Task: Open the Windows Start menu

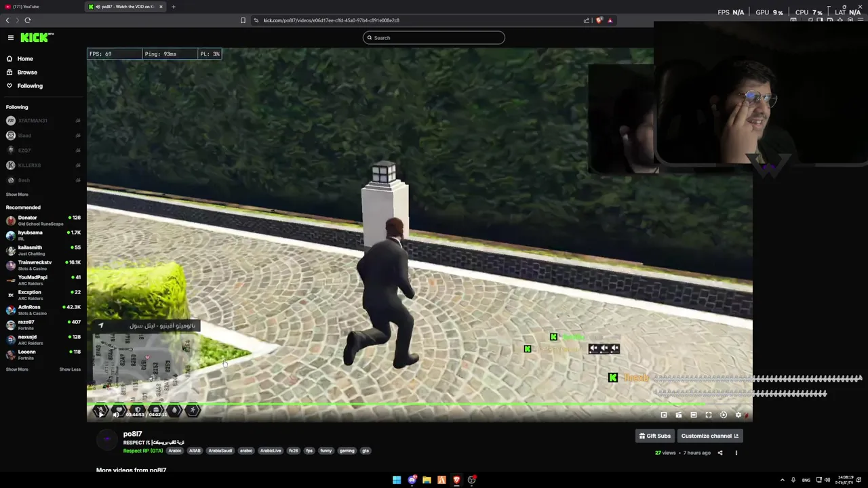Action: pos(397,480)
